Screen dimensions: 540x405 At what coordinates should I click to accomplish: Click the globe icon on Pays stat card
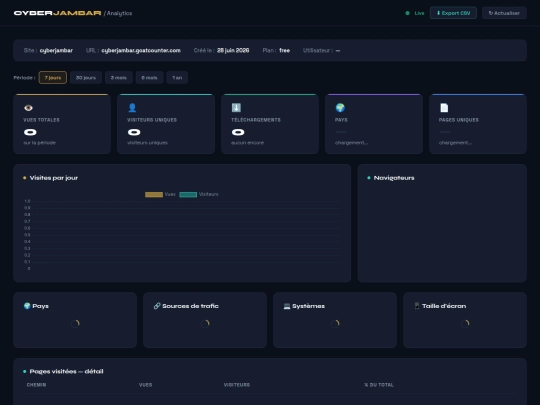click(x=340, y=108)
